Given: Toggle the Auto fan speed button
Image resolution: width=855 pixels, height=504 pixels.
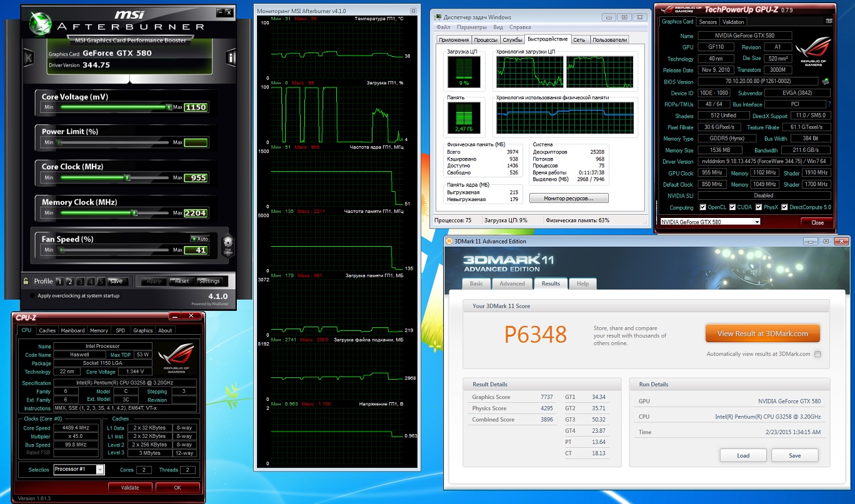Looking at the screenshot, I should [201, 239].
